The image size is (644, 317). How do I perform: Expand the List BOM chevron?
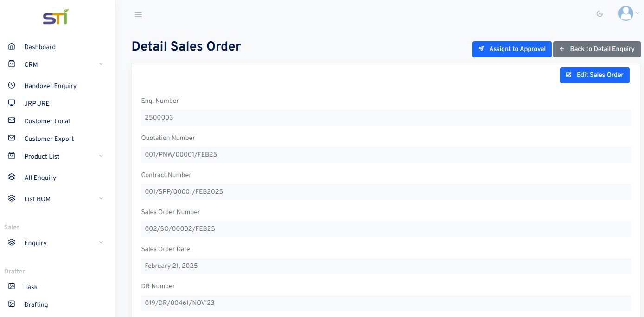[x=101, y=198]
